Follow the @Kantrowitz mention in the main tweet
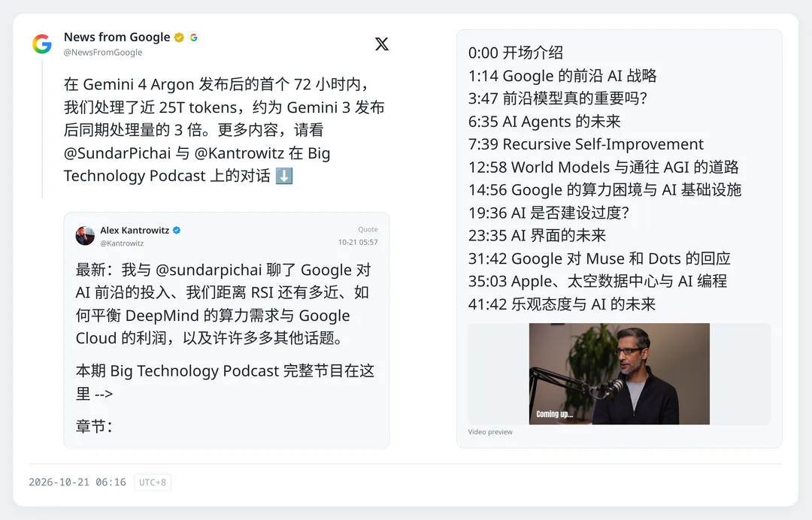 [x=239, y=153]
